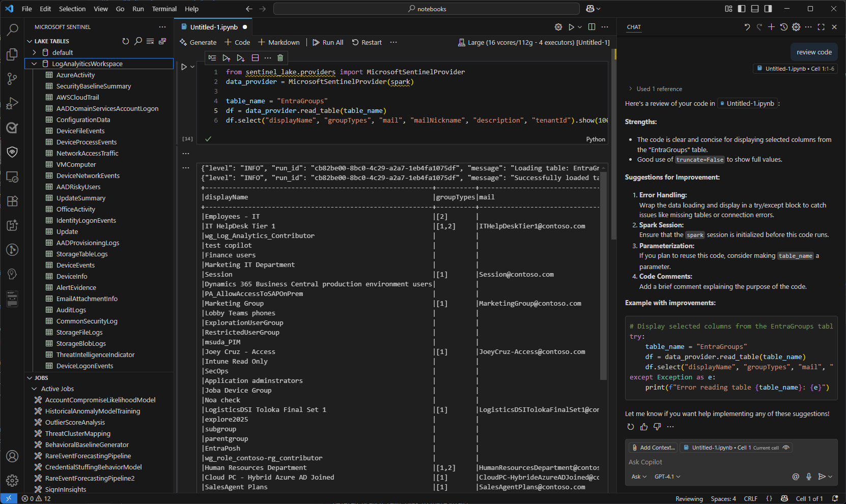Image resolution: width=846 pixels, height=504 pixels.
Task: Click the thumbs up on Copilot response
Action: [x=644, y=427]
